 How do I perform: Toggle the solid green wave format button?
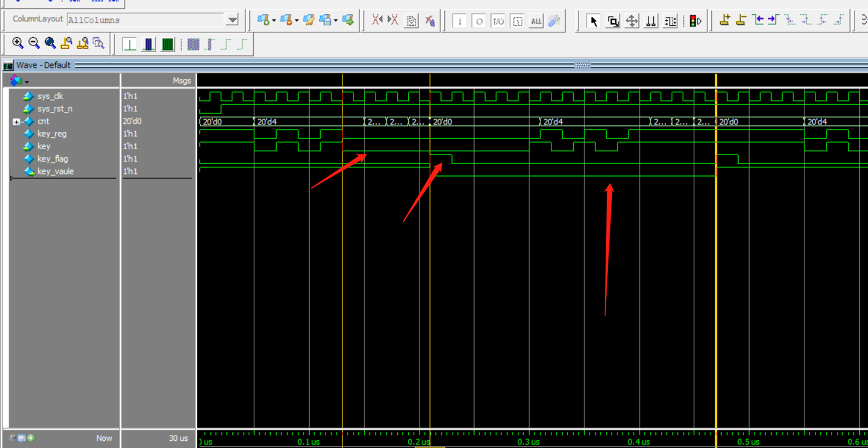[168, 44]
